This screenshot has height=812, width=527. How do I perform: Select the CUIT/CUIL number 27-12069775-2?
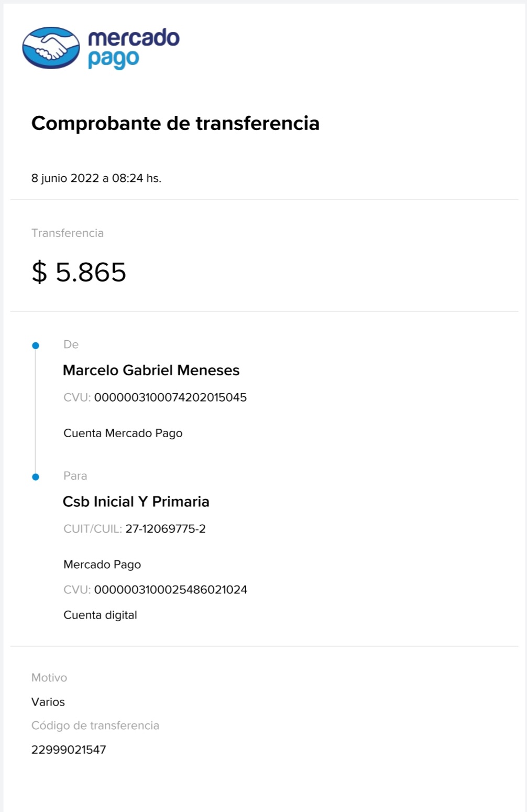[x=166, y=529]
